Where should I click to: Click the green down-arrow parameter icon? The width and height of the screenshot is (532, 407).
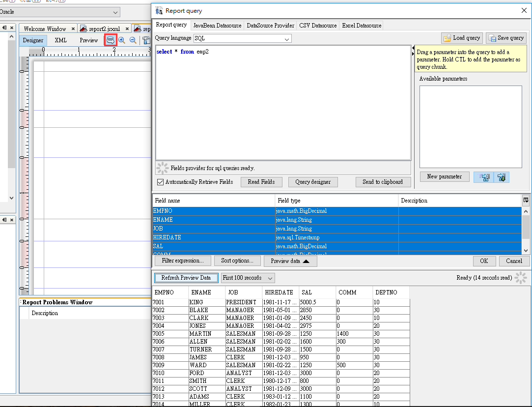(502, 177)
